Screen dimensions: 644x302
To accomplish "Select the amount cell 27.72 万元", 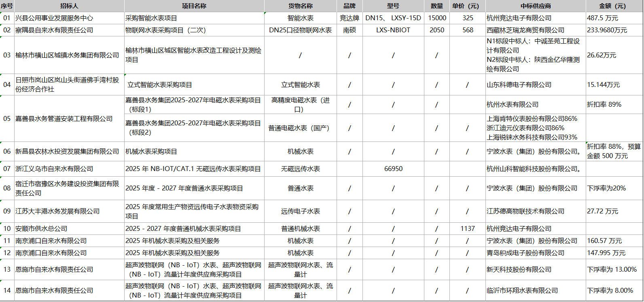I will coord(614,211).
